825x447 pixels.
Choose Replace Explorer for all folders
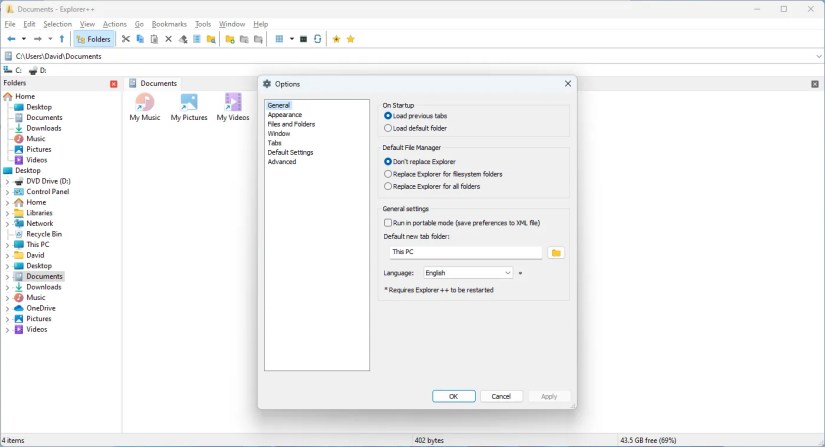click(x=432, y=186)
